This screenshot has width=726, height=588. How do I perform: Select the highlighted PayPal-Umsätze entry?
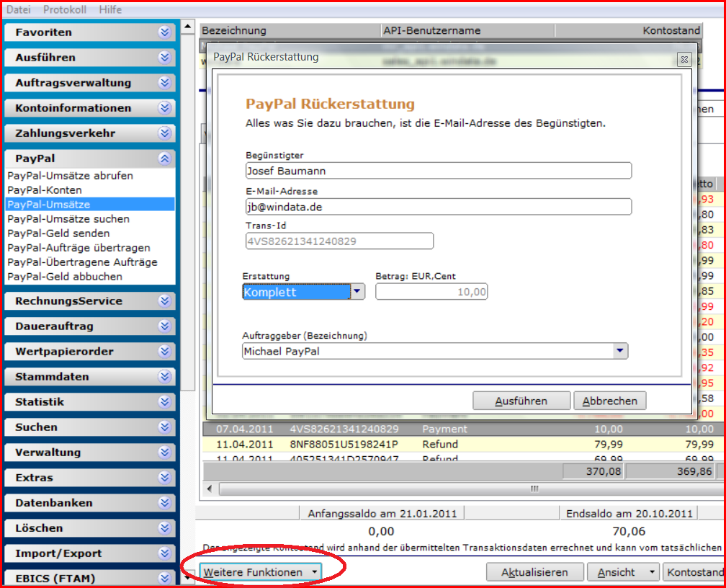tap(90, 205)
